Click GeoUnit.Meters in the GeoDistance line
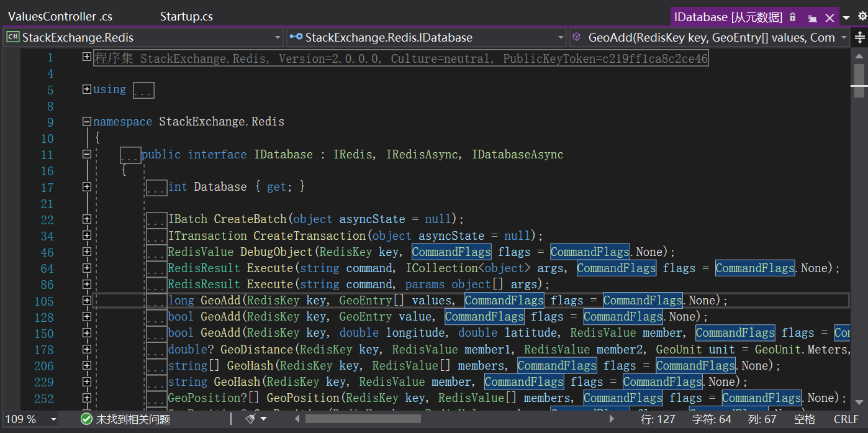 coord(801,350)
